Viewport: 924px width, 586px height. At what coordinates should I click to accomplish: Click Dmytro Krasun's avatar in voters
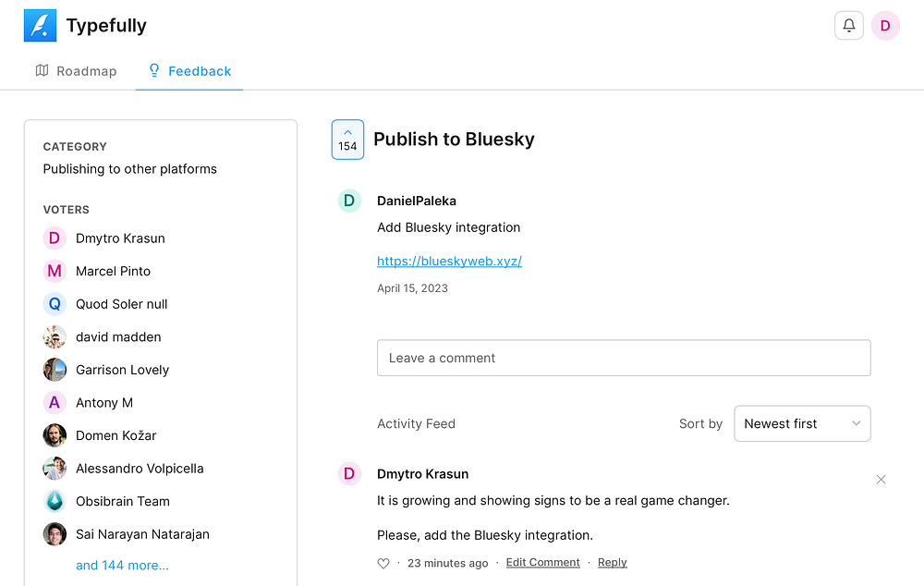pos(55,238)
